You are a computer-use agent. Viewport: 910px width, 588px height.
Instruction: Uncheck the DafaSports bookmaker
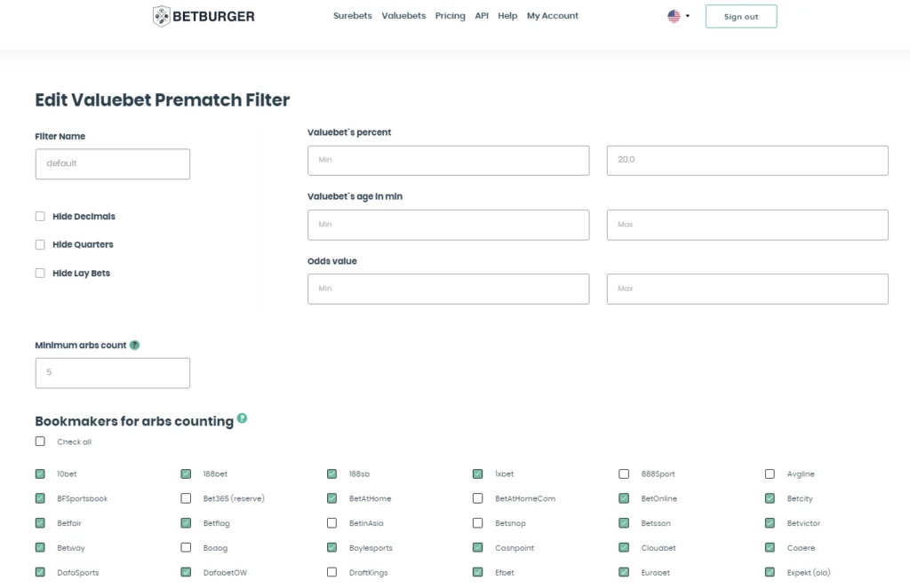tap(40, 572)
